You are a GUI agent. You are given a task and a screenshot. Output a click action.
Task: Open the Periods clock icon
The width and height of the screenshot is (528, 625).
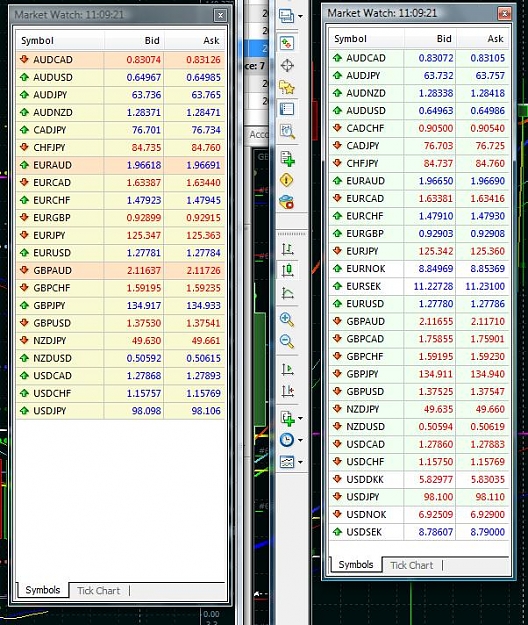tap(287, 440)
